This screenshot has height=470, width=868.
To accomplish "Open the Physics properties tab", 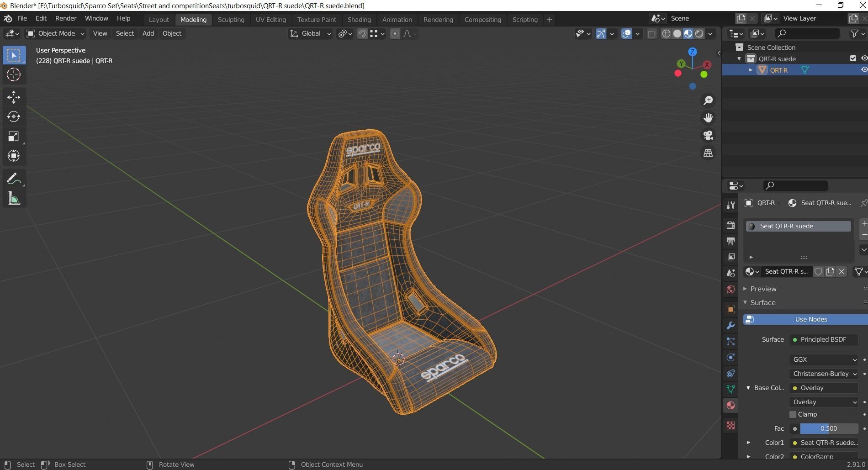I will click(730, 357).
